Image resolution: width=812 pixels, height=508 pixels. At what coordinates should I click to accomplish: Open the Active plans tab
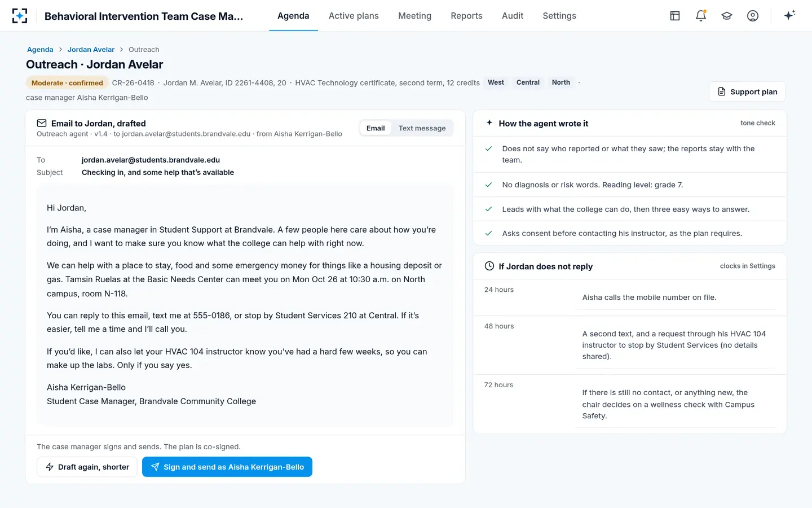354,16
